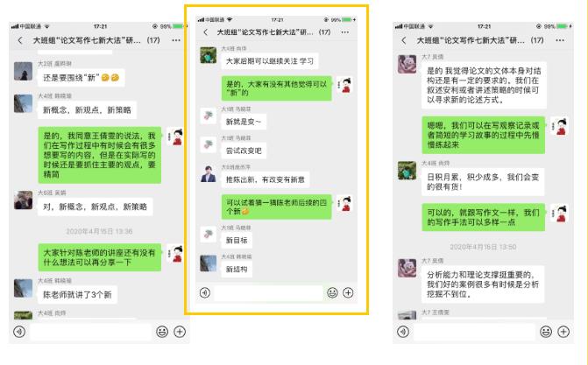The height and width of the screenshot is (365, 588).
Task: Tap voice icon in right chat
Action: [x=403, y=332]
